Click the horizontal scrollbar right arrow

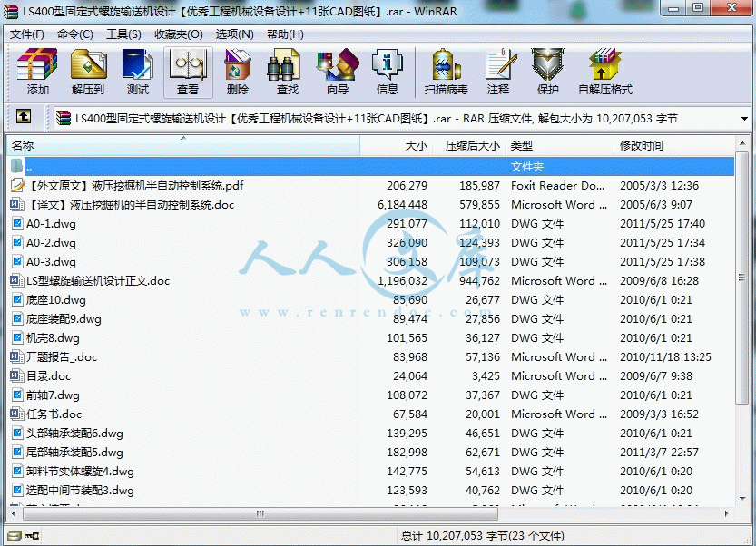727,513
